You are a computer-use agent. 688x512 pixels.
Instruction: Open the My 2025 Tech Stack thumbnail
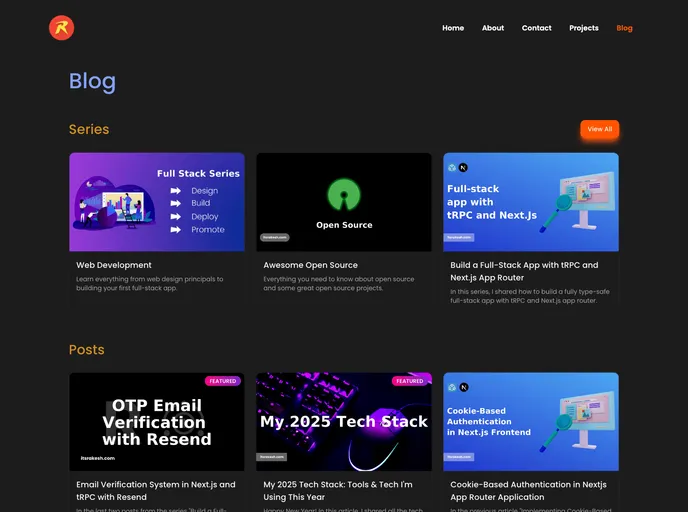344,422
